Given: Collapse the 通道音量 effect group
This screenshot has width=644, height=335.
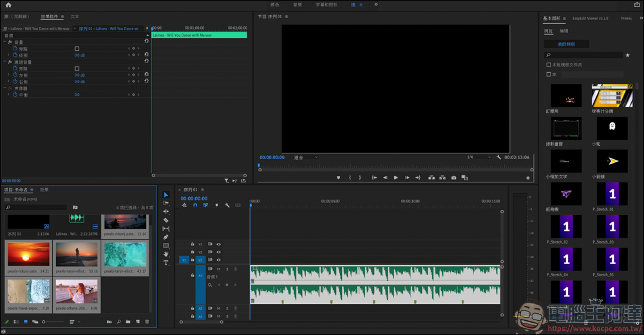Looking at the screenshot, I should pyautogui.click(x=5, y=62).
